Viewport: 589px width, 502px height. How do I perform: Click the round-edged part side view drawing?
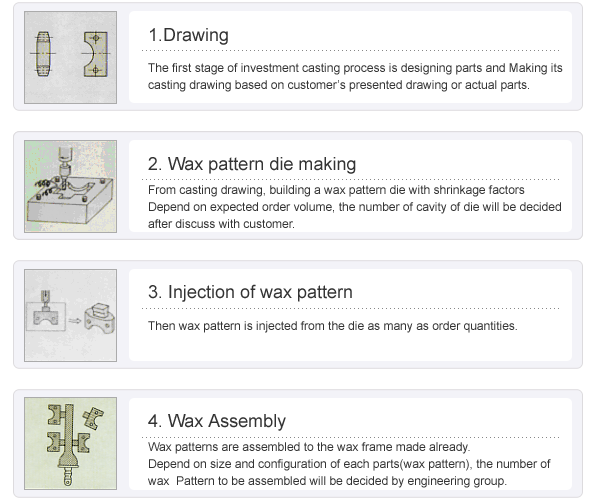click(x=43, y=54)
